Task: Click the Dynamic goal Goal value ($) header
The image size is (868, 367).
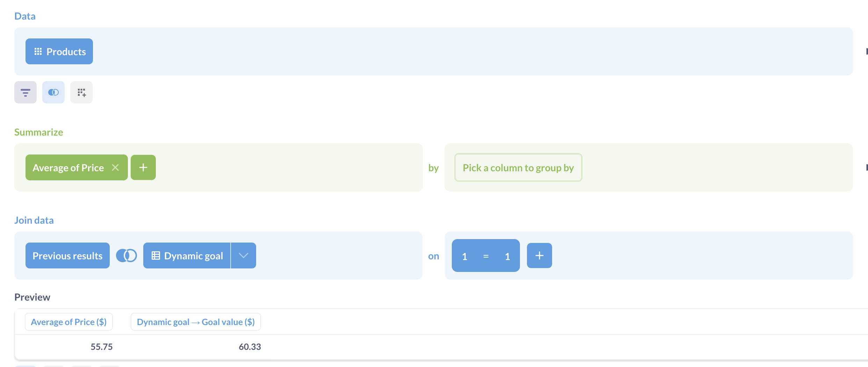Action: tap(195, 321)
